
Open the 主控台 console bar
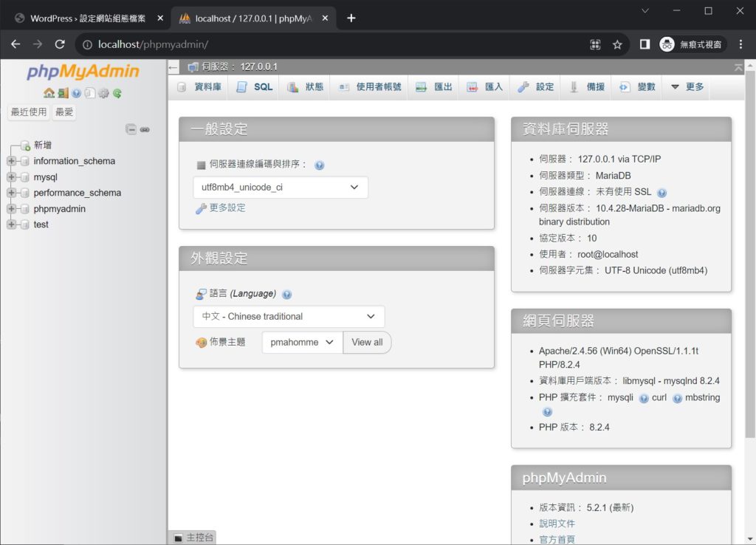(x=193, y=538)
